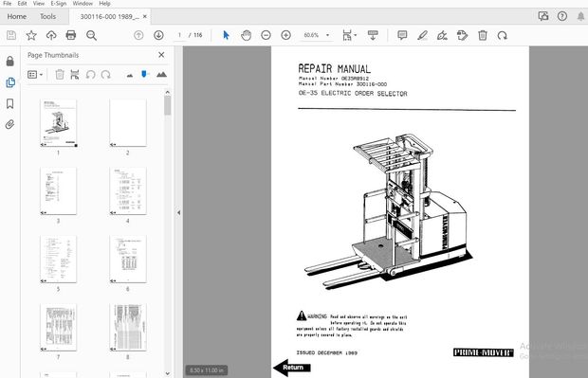Open the E-Sign menu

point(59,4)
